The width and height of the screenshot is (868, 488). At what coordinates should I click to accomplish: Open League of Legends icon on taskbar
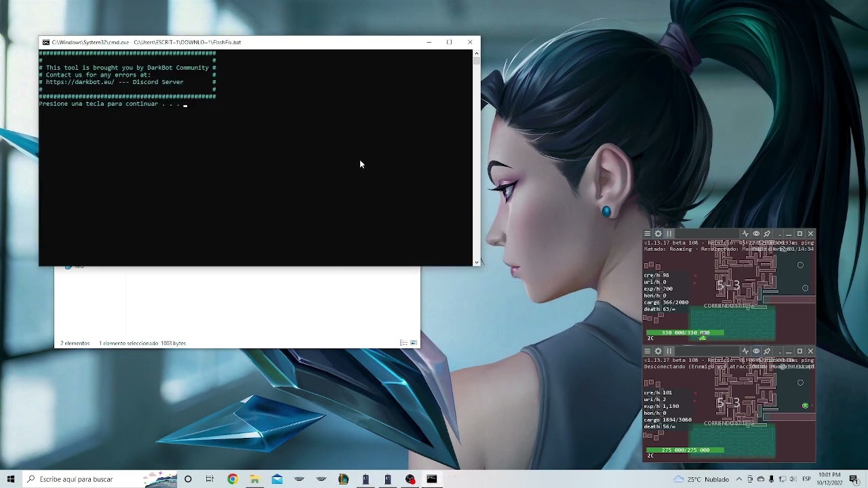344,479
